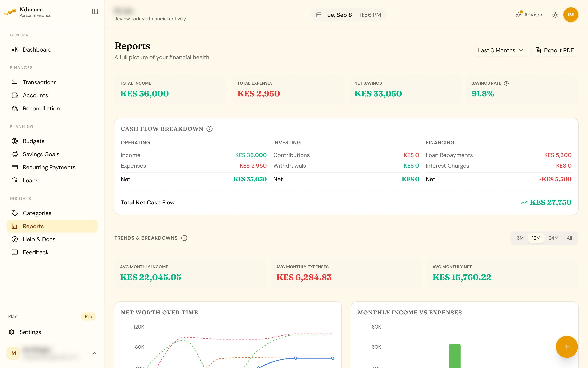This screenshot has height=368, width=588.
Task: Click the Pro plan badge
Action: (88, 316)
